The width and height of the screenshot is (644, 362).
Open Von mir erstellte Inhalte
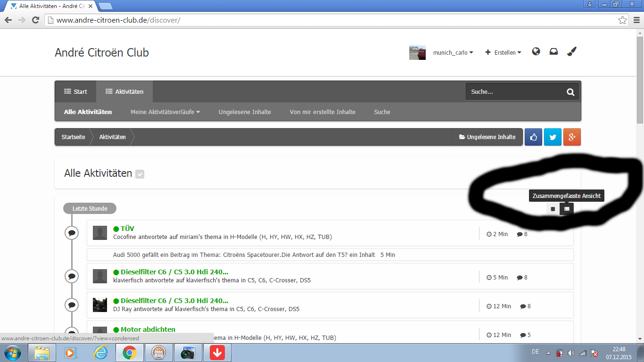(322, 112)
